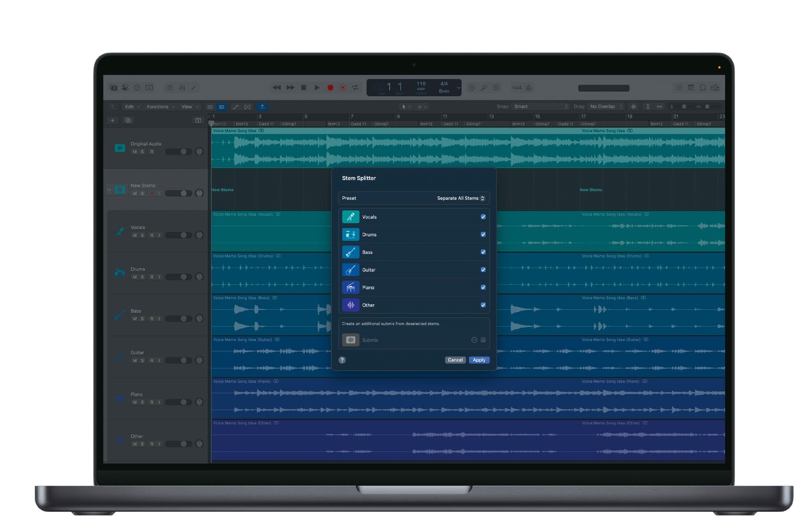The image size is (810, 532).
Task: Click the red Record button
Action: click(x=330, y=87)
